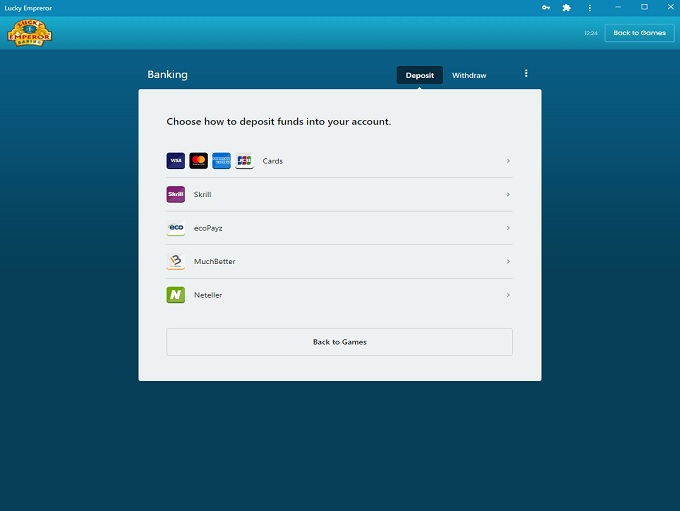
Task: Open the extensions puzzle icon
Action: tap(567, 8)
